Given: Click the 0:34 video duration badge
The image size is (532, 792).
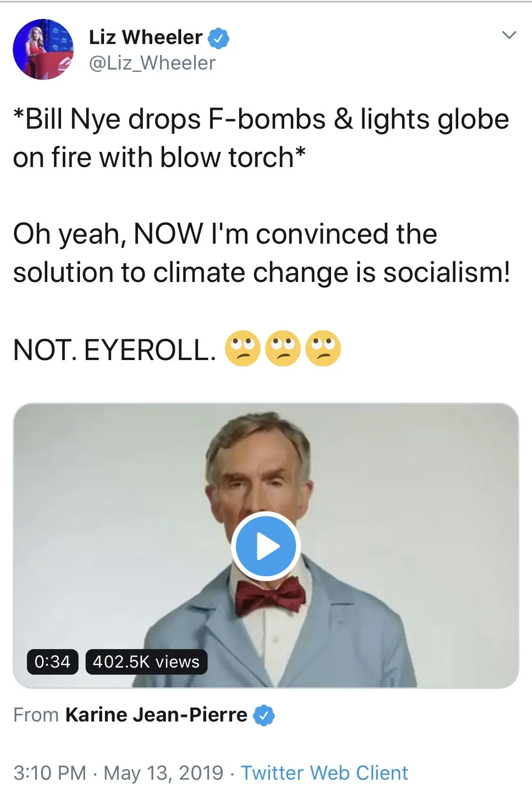Looking at the screenshot, I should point(52,661).
